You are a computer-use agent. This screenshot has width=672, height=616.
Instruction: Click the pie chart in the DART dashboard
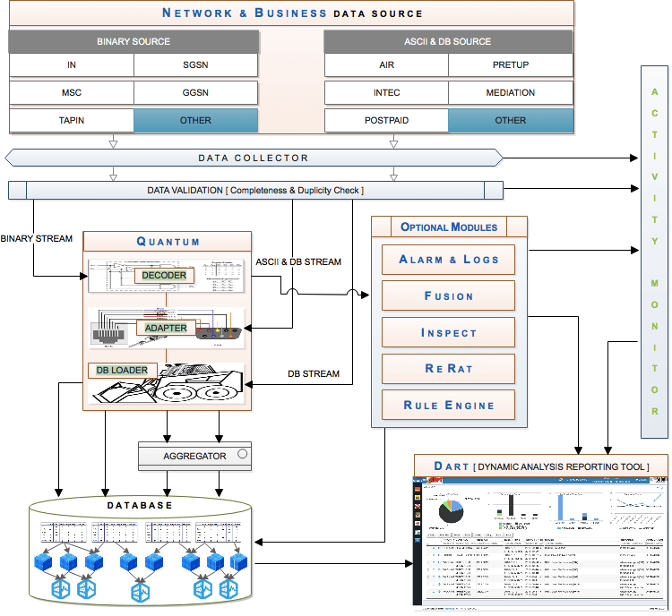tap(450, 511)
